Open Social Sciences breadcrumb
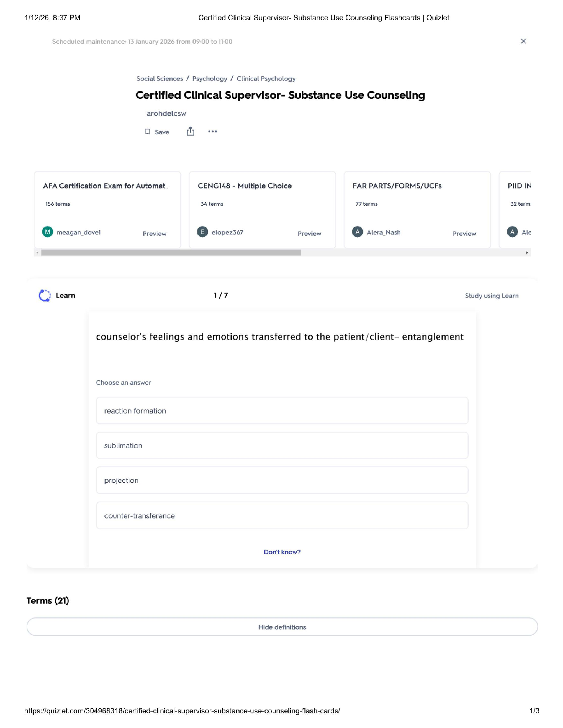This screenshot has height=728, width=563. 160,79
